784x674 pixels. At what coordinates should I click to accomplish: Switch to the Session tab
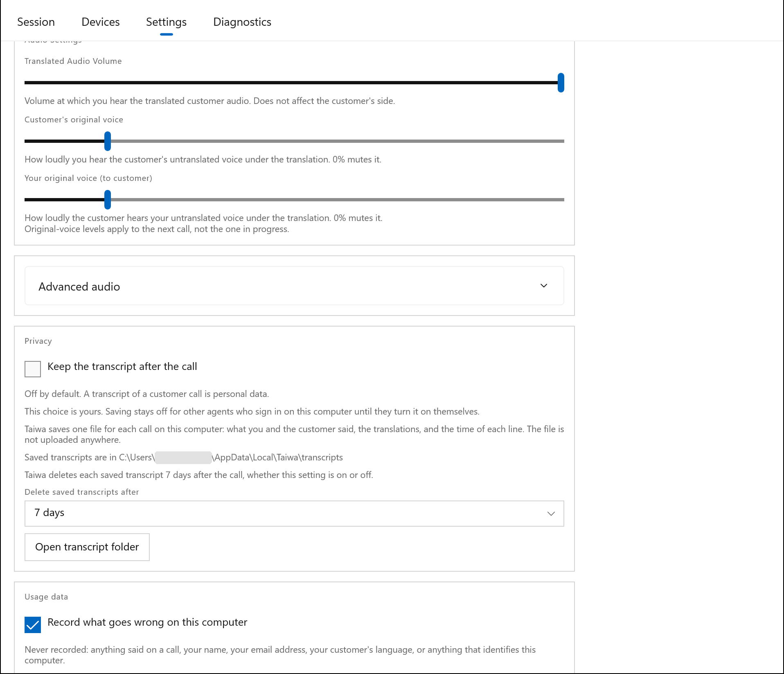(36, 22)
